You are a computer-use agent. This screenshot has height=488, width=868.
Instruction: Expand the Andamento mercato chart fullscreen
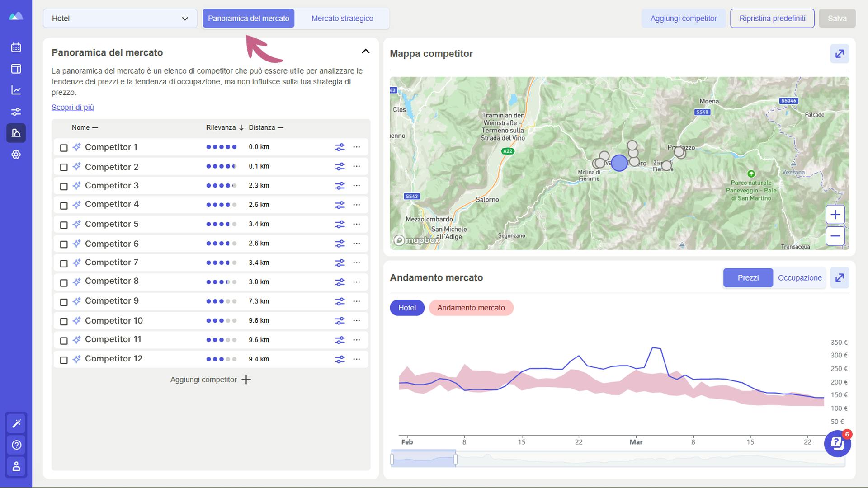(x=840, y=278)
